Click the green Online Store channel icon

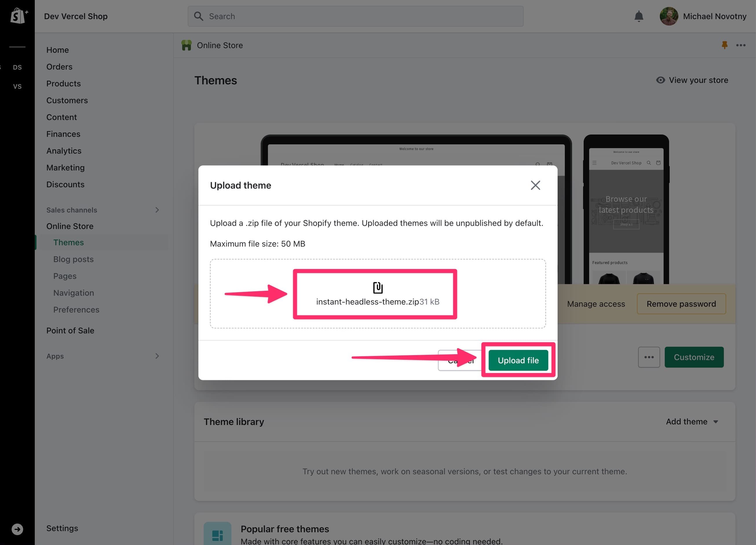coord(187,45)
